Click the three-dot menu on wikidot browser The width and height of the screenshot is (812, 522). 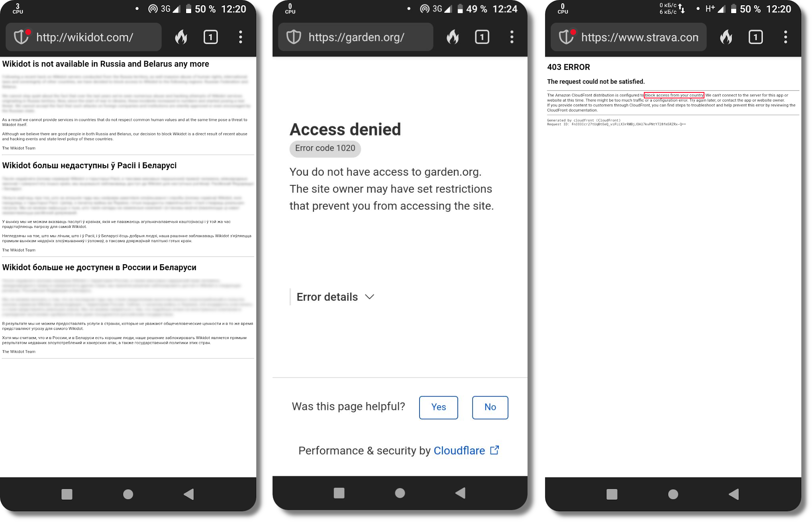point(241,37)
